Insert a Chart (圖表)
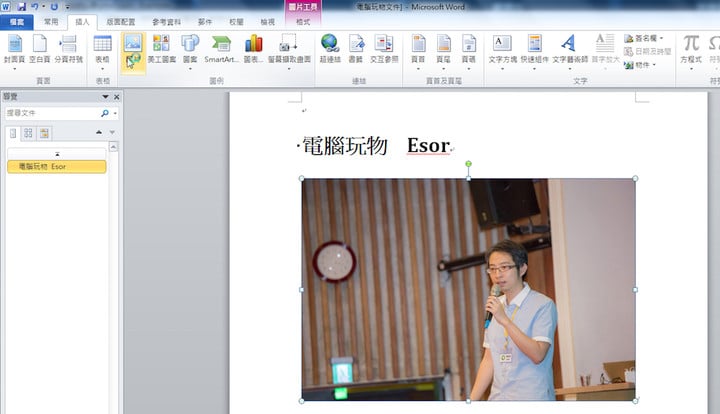The image size is (720, 414). pyautogui.click(x=253, y=49)
